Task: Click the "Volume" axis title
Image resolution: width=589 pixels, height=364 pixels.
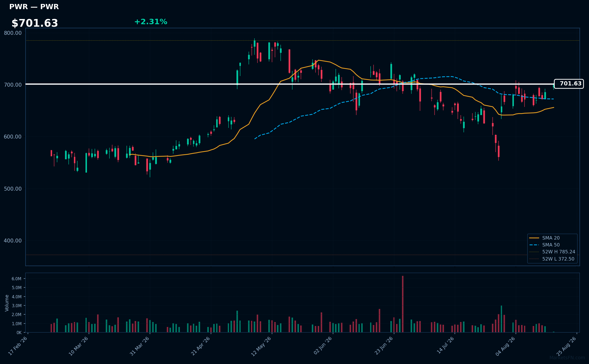Action: 7,303
